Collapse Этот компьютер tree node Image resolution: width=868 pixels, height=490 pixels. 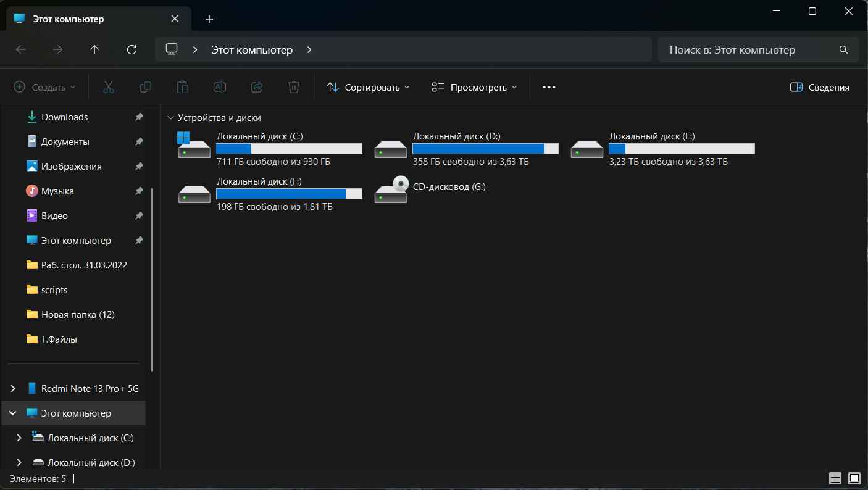pyautogui.click(x=13, y=413)
